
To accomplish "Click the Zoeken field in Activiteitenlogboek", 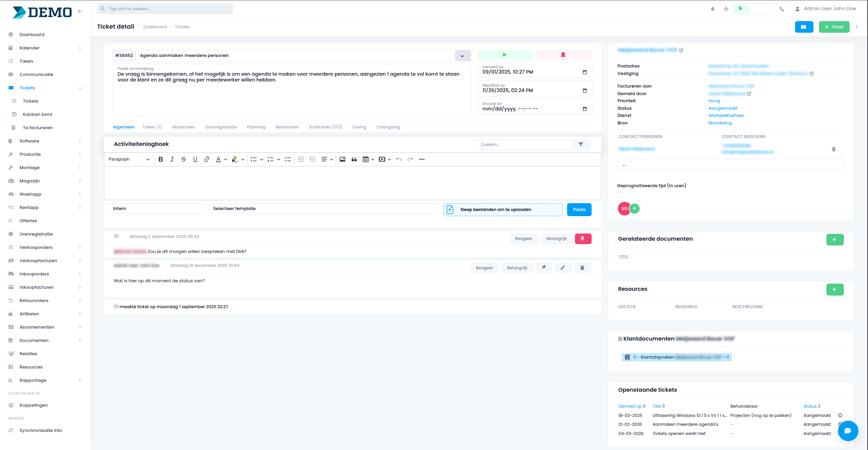I will click(523, 145).
